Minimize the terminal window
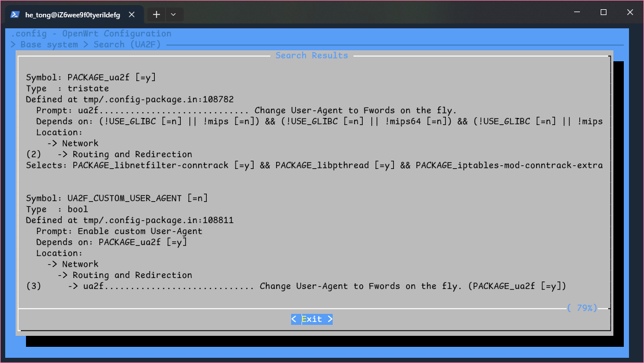The width and height of the screenshot is (644, 363). (x=576, y=12)
